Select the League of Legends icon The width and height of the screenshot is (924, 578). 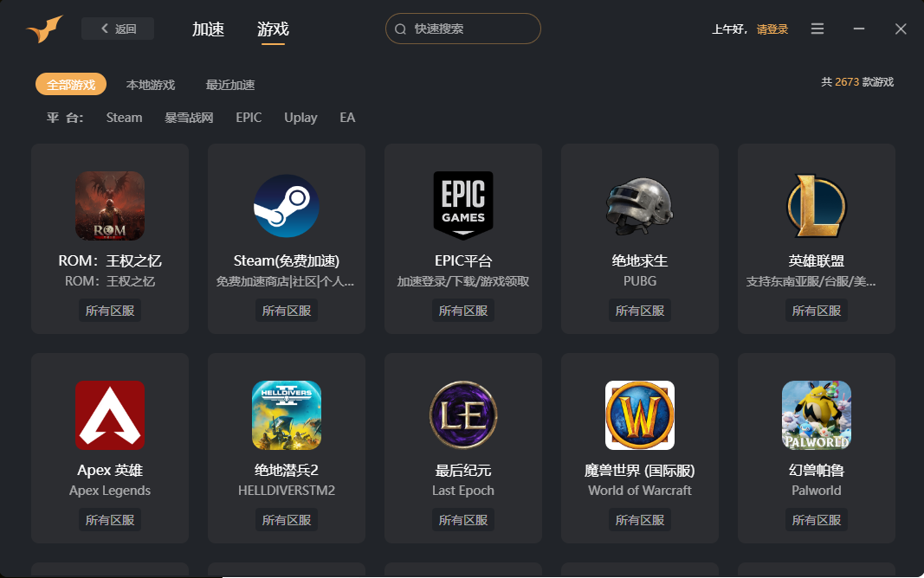click(x=816, y=206)
